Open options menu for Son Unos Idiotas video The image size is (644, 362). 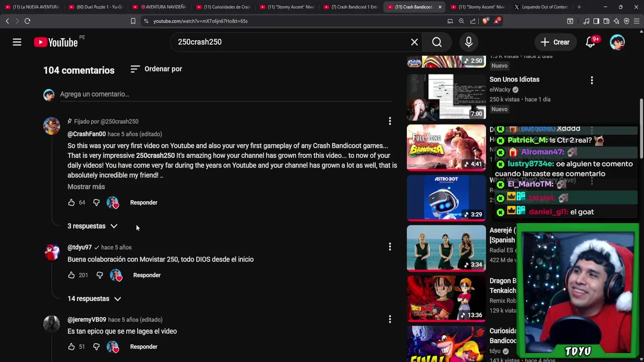[x=592, y=80]
